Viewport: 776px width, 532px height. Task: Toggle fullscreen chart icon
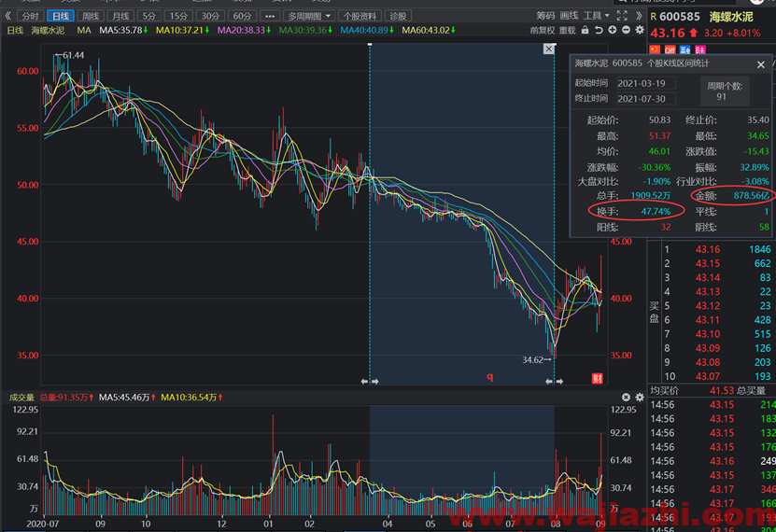pyautogui.click(x=622, y=16)
